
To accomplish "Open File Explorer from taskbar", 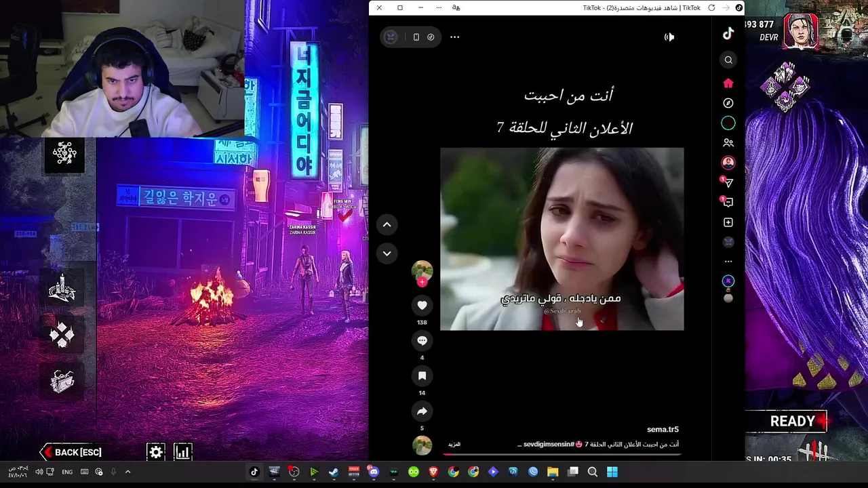I will tap(553, 472).
